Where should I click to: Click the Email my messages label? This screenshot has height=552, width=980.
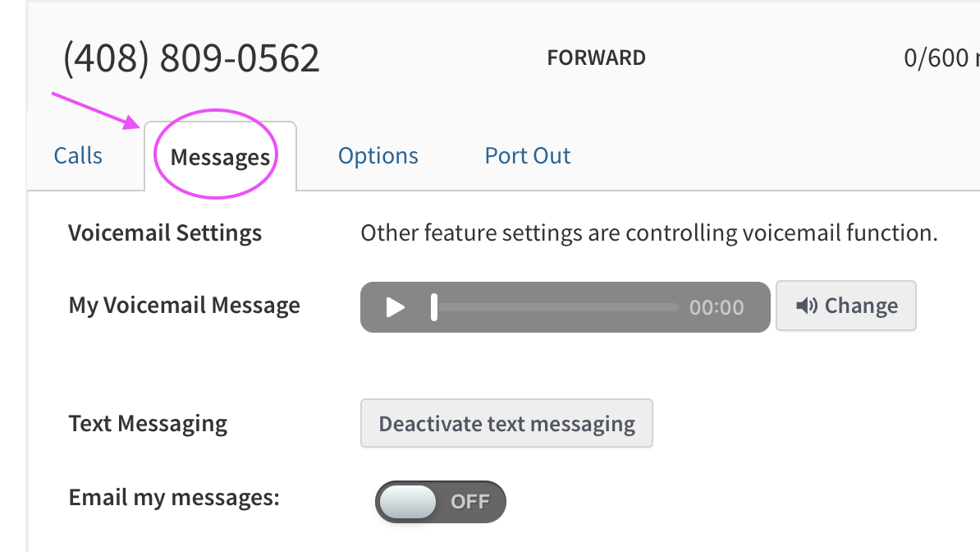174,498
